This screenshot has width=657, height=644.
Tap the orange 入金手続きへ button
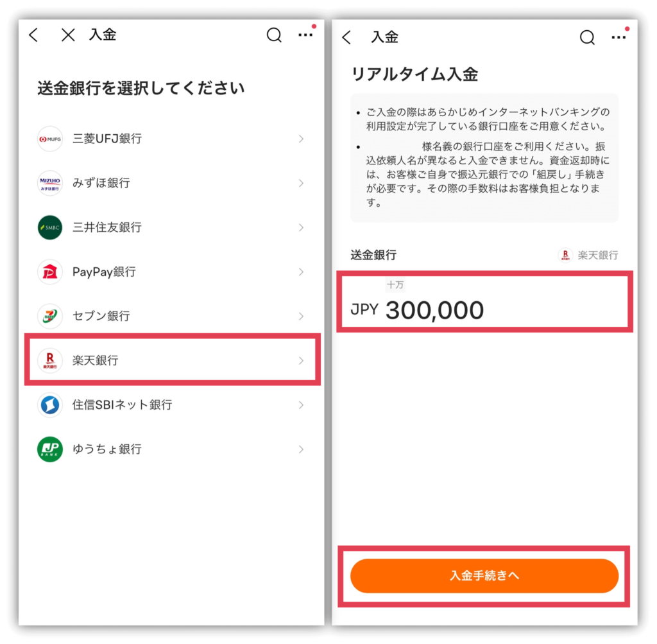pos(484,576)
